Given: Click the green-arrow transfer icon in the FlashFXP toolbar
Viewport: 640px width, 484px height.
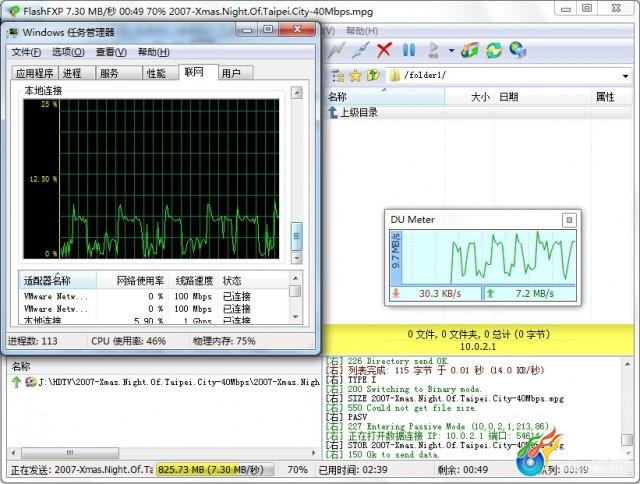Looking at the screenshot, I should click(x=469, y=50).
